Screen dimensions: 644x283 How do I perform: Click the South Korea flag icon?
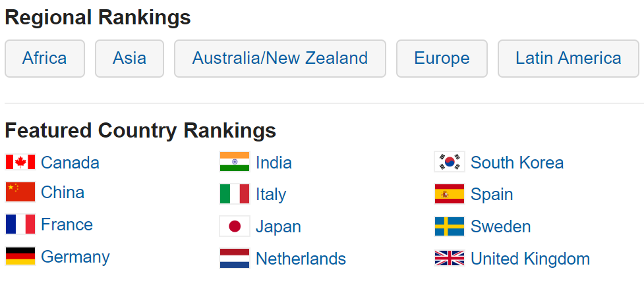pos(450,162)
